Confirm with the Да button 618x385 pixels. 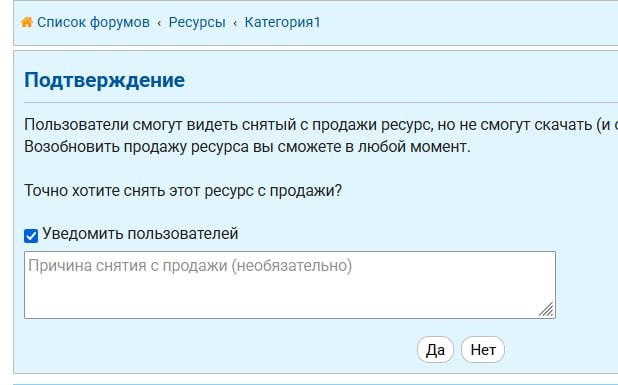tap(435, 350)
